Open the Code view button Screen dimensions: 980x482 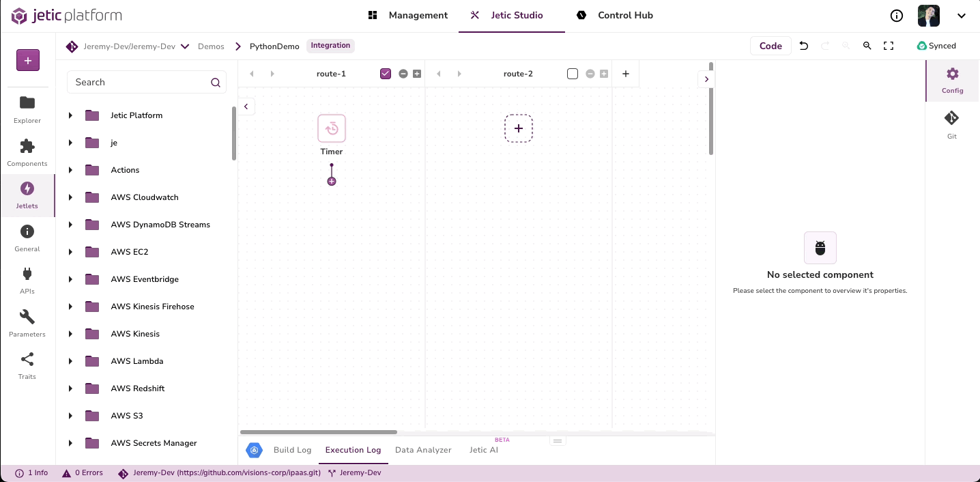coord(770,46)
